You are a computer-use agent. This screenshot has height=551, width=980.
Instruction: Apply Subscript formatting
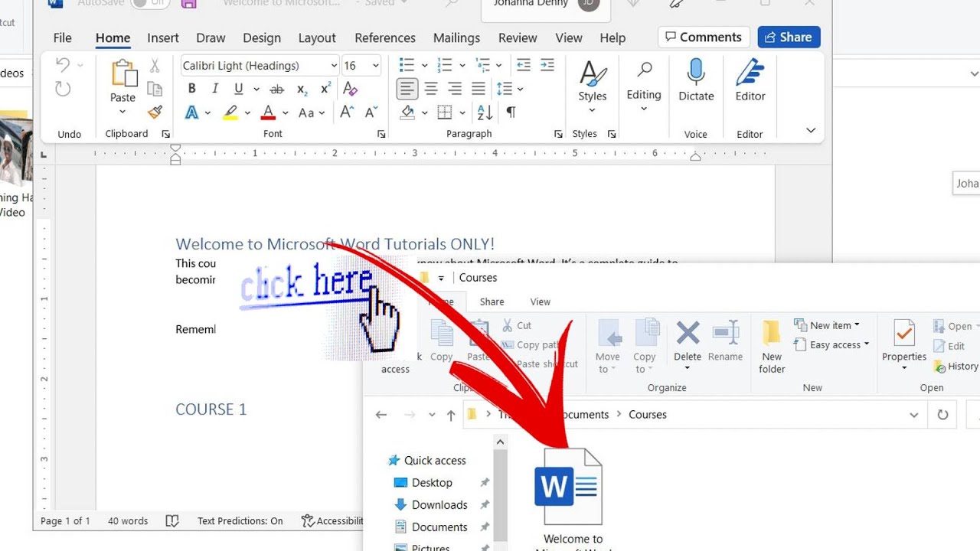pyautogui.click(x=302, y=89)
